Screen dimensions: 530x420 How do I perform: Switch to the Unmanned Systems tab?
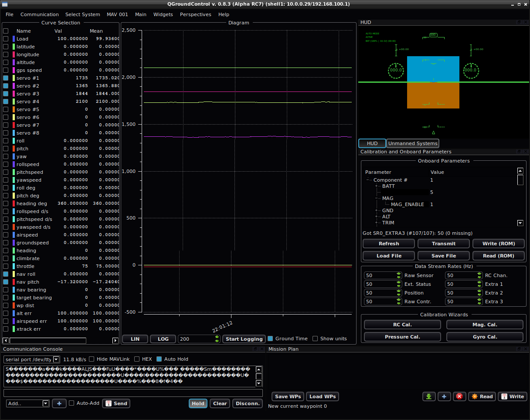tap(412, 143)
